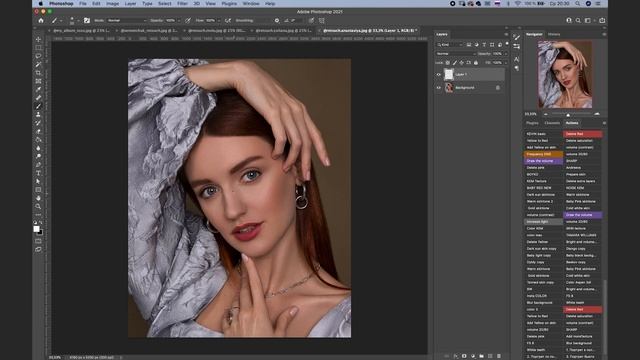Run the Frequency action button
The height and width of the screenshot is (360, 640).
coord(543,154)
